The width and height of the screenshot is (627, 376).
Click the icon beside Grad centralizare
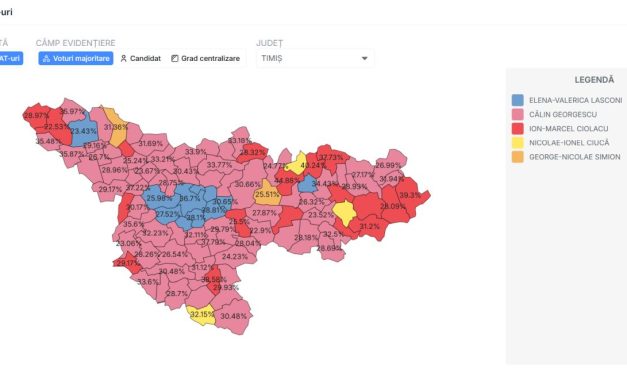click(x=174, y=58)
